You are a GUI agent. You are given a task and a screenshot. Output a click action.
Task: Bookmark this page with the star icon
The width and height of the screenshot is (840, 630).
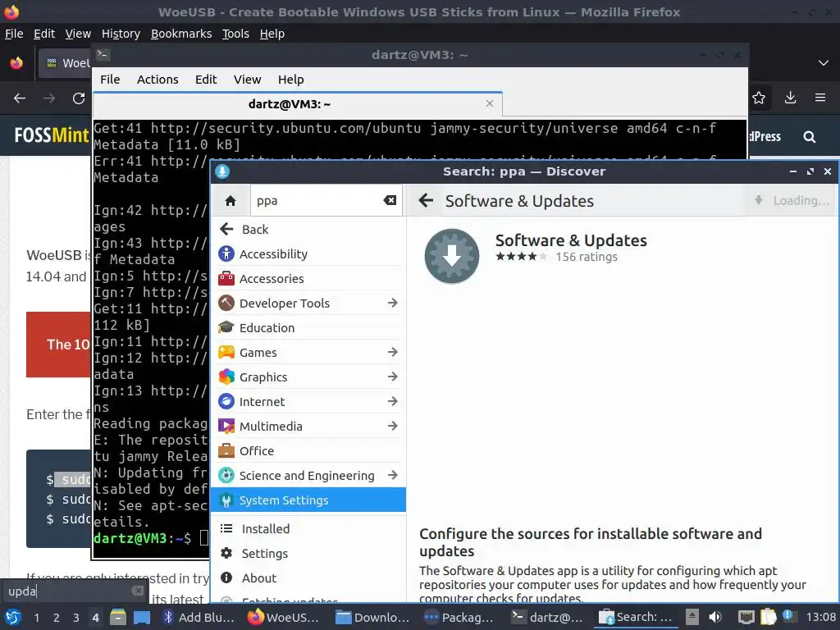[x=759, y=98]
